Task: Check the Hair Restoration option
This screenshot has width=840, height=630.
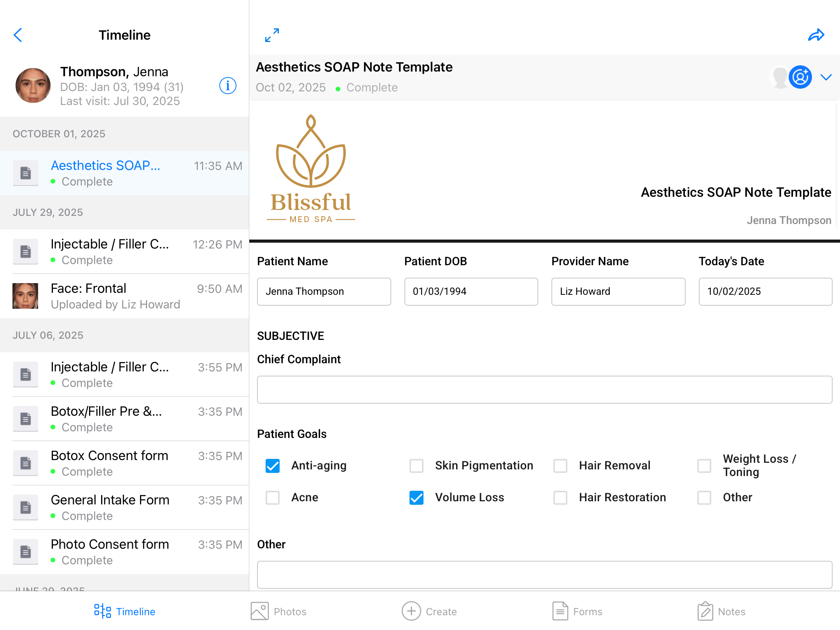Action: 560,497
